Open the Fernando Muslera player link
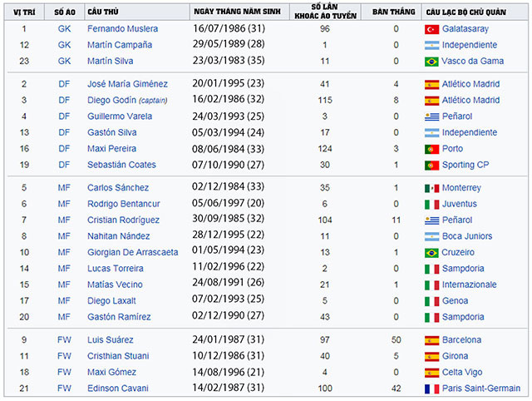 tap(121, 29)
